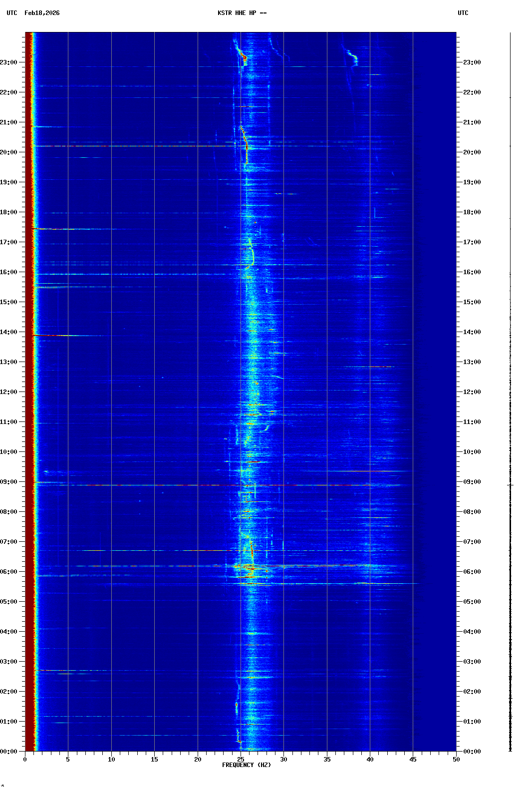Select the 17:00 marker on right axis

coord(472,242)
